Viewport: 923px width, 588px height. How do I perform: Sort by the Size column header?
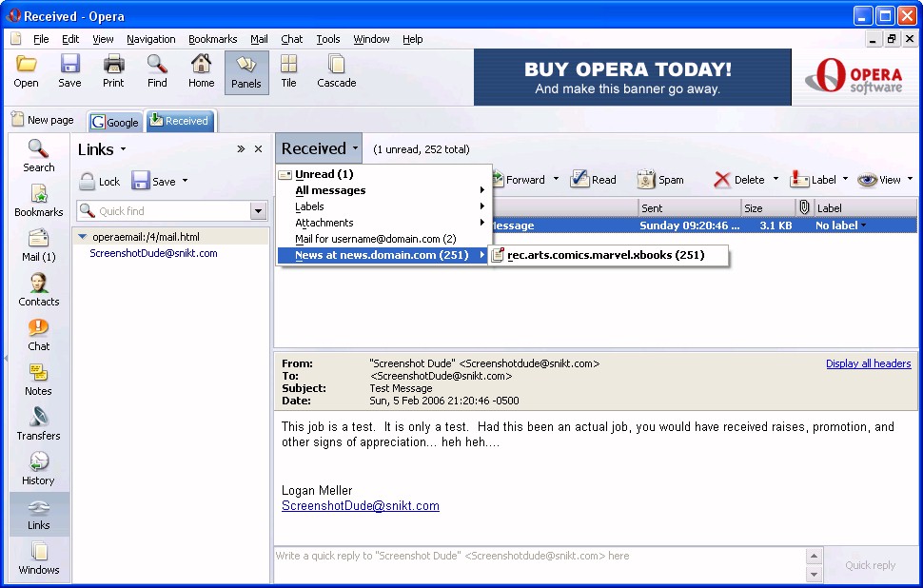[768, 207]
